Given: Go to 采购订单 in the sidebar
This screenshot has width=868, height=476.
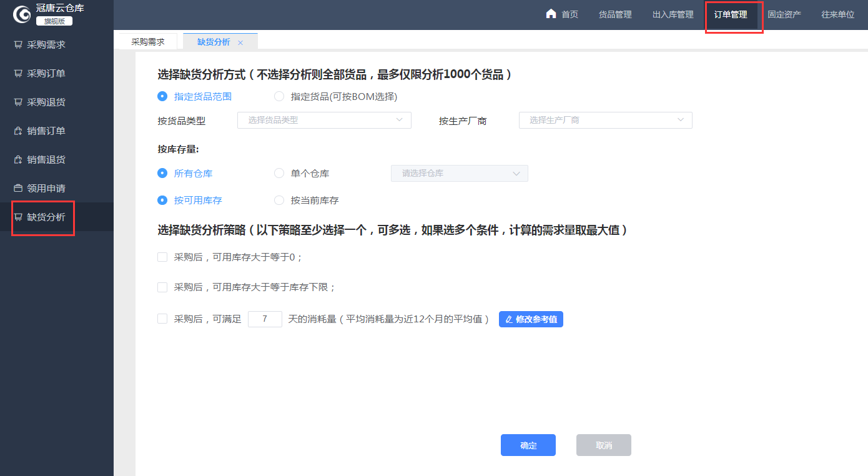Looking at the screenshot, I should click(57, 74).
